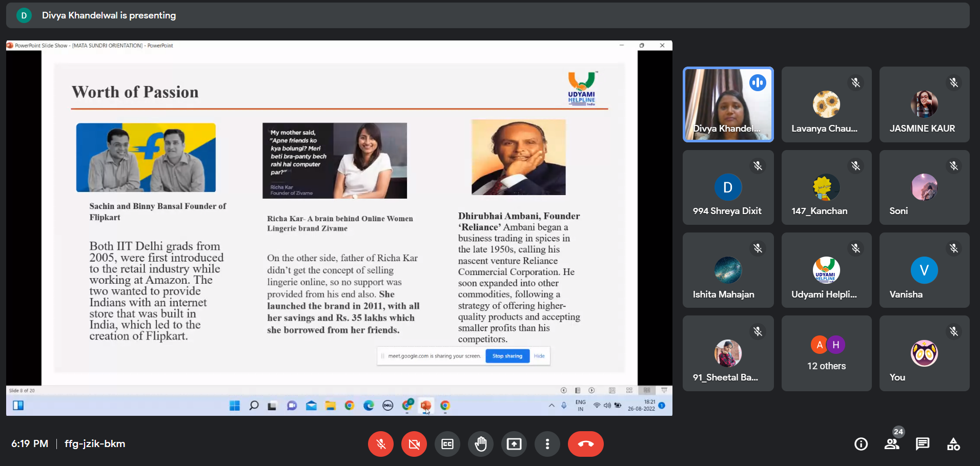Click the Stop sharing button
The width and height of the screenshot is (980, 466).
[507, 356]
